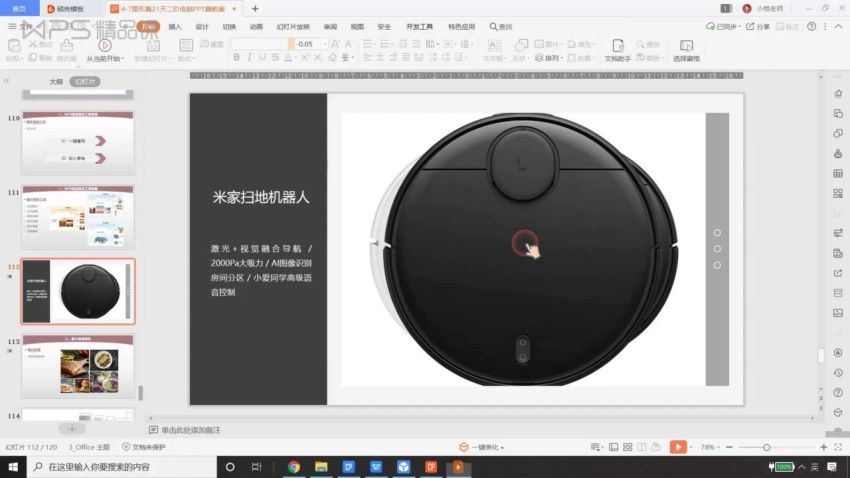Screen dimensions: 850x478
Task: Open the 插入 (Insert) ribbon tab
Action: point(175,27)
